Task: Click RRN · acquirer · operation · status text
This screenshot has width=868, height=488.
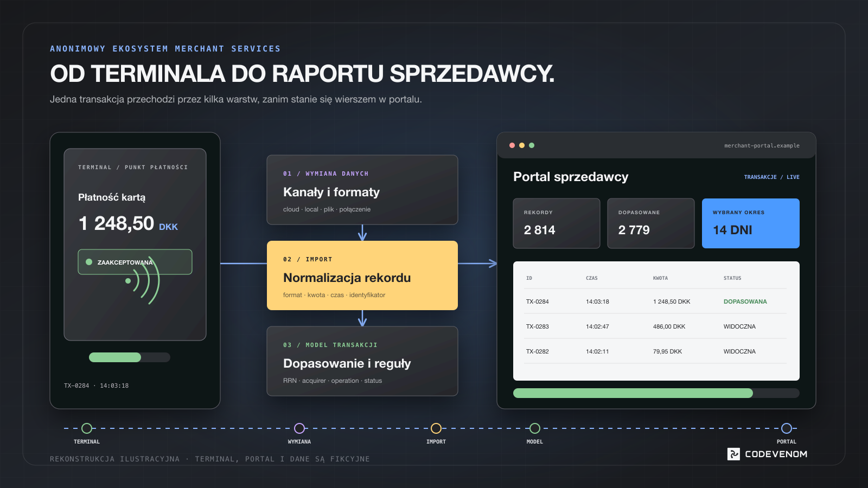Action: (x=333, y=381)
